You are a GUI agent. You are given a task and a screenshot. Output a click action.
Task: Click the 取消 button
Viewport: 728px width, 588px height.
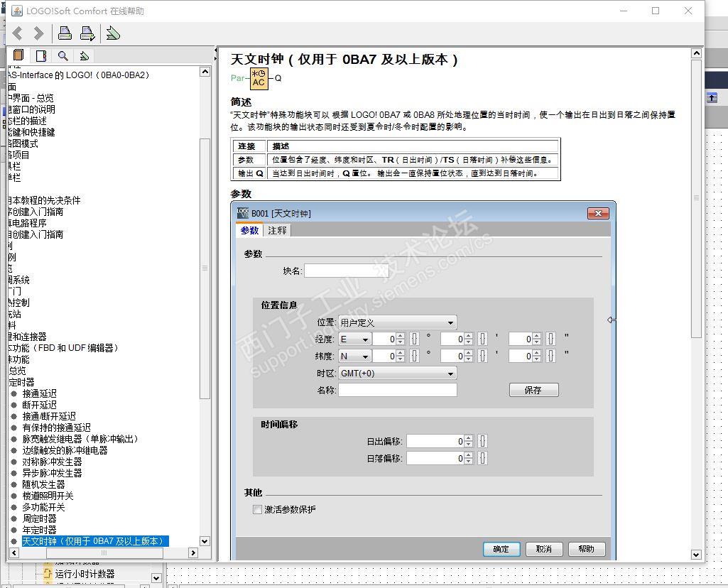(544, 549)
